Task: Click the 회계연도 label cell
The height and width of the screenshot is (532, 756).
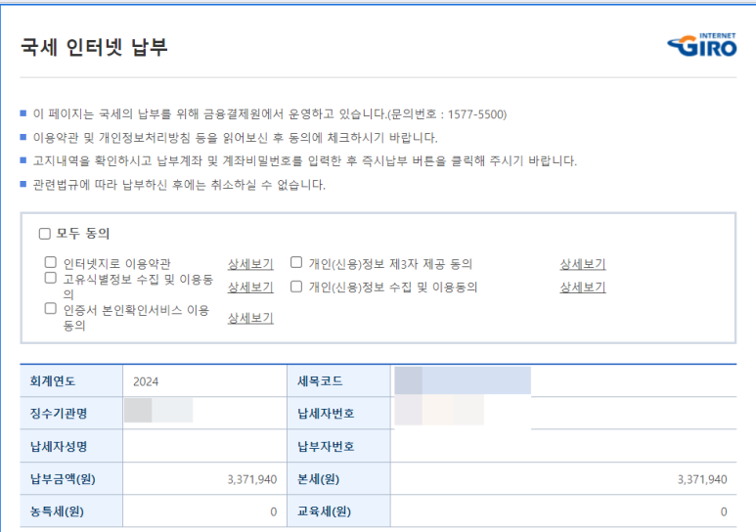Action: coord(71,381)
